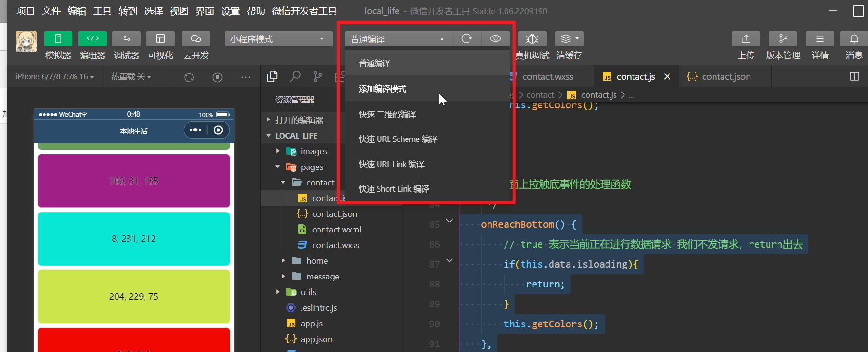Select 快速 Short Link 编译 option
868x352 pixels.
(x=427, y=189)
